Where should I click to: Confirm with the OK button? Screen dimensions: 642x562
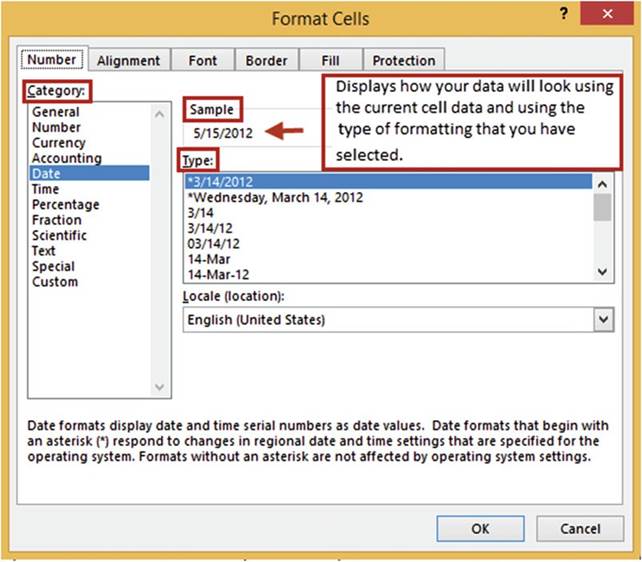click(x=480, y=528)
